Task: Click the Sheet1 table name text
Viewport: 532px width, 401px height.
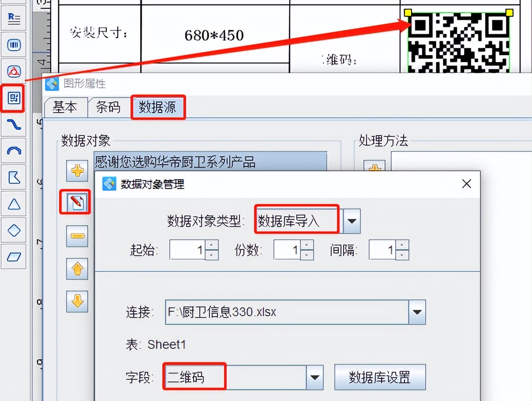Action: pyautogui.click(x=167, y=344)
